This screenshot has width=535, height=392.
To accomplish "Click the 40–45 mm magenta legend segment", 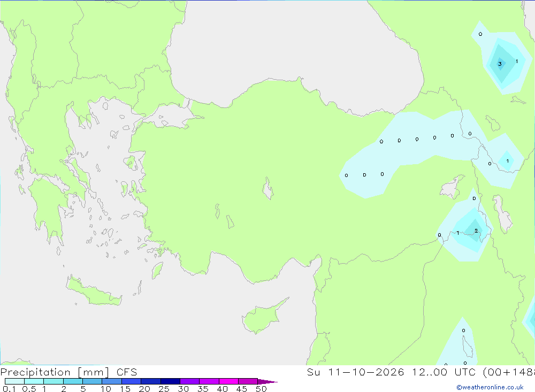I will pyautogui.click(x=228, y=381).
